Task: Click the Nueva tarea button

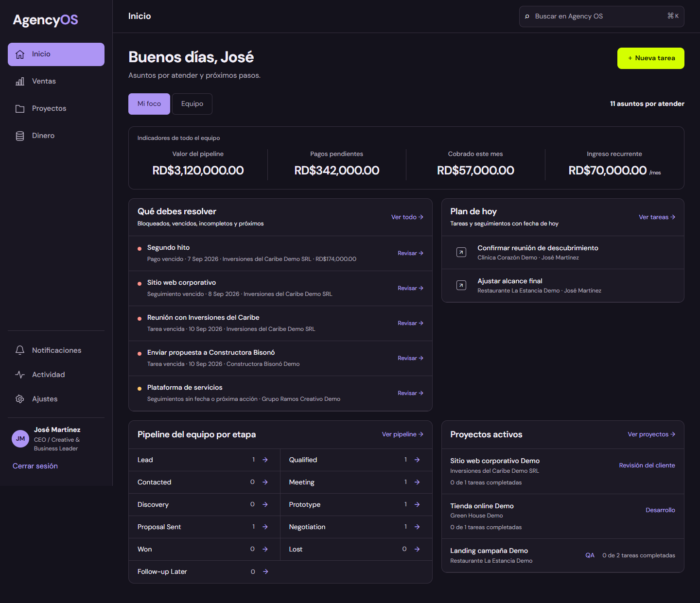Action: [x=651, y=58]
